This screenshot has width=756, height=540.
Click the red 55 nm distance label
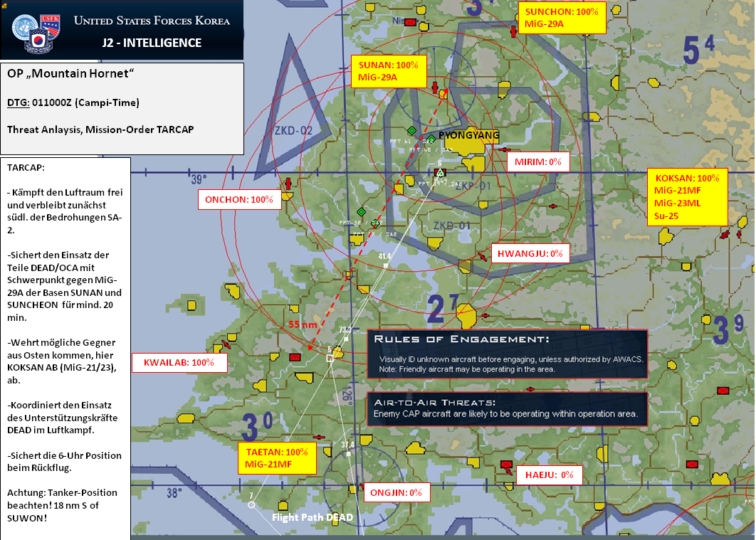303,324
